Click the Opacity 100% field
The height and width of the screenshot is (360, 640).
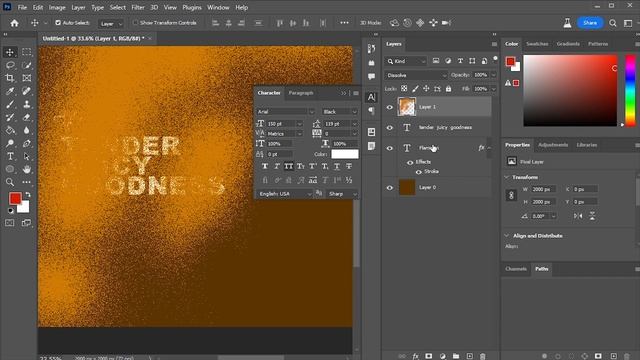point(481,75)
